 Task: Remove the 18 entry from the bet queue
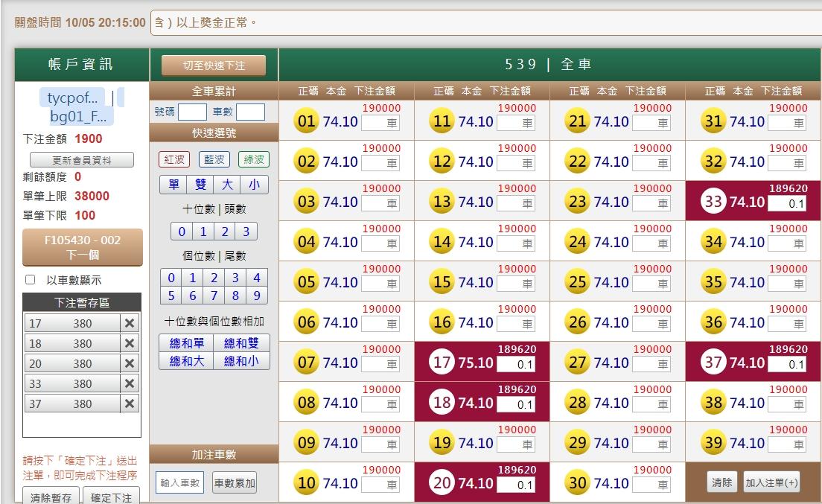130,343
